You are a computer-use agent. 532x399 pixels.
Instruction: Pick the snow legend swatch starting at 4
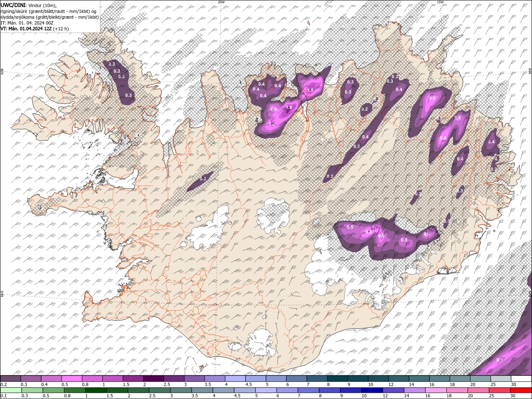[235, 379]
